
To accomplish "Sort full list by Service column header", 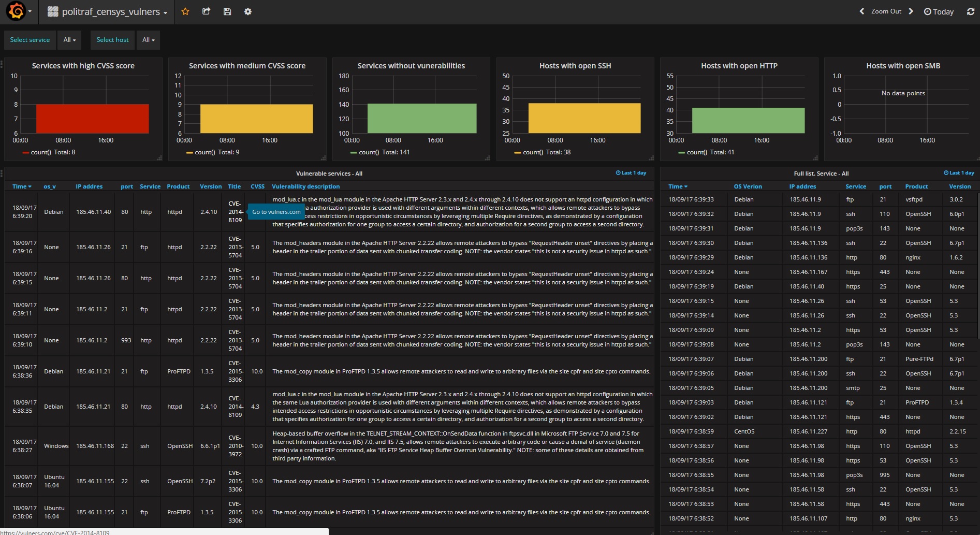I will [x=856, y=186].
